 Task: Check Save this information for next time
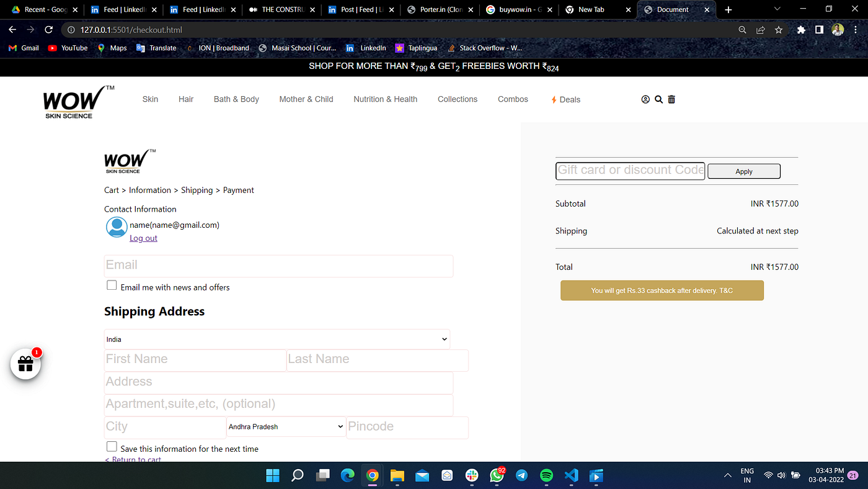click(112, 447)
